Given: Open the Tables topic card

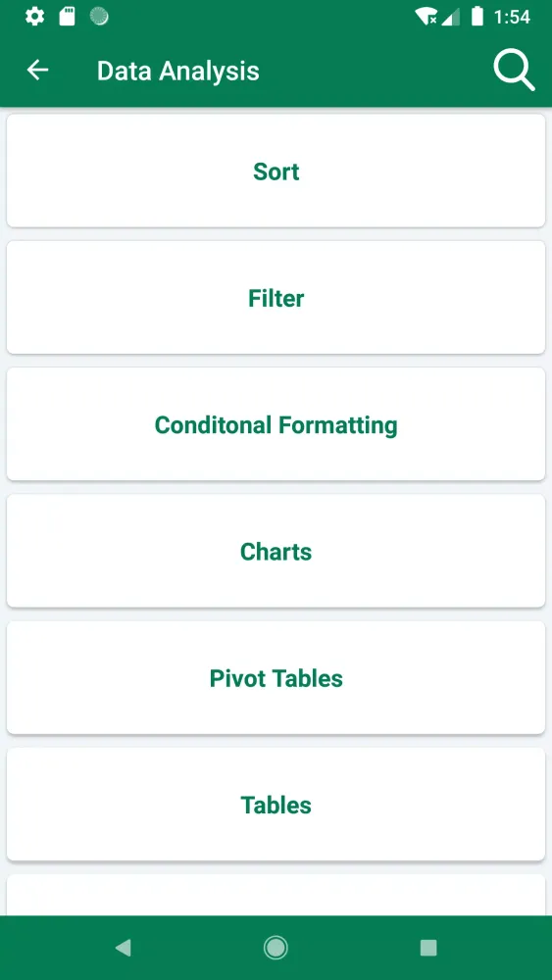Looking at the screenshot, I should (276, 805).
